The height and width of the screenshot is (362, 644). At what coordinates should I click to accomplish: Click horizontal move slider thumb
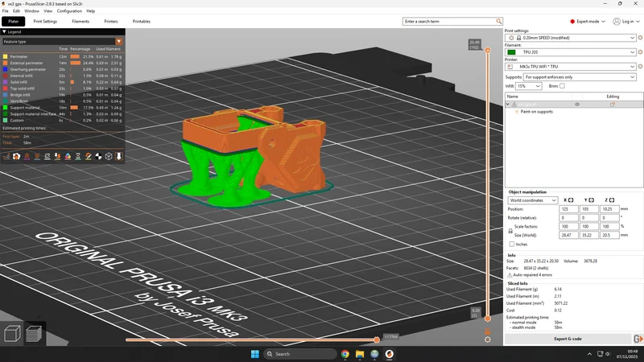[x=377, y=339]
